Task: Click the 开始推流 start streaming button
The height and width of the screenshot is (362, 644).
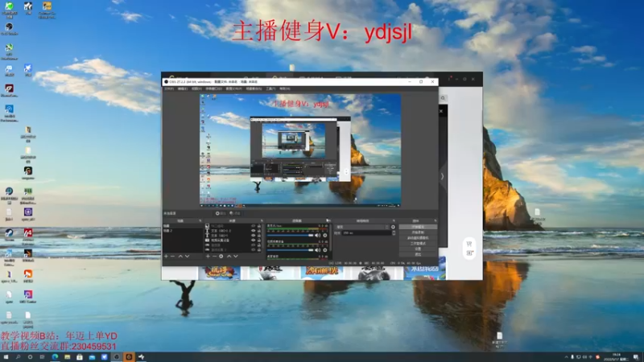Action: pyautogui.click(x=418, y=227)
